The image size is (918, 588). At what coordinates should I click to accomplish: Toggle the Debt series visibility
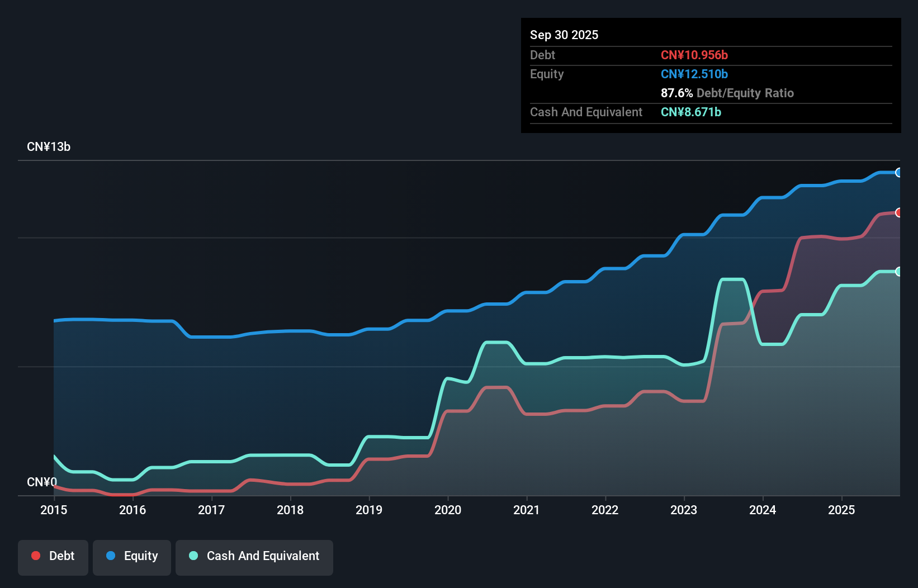coord(53,556)
